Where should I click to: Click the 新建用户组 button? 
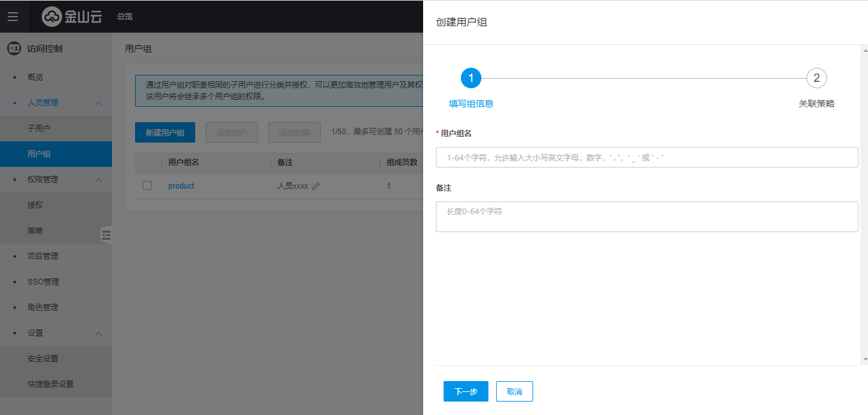(x=165, y=132)
